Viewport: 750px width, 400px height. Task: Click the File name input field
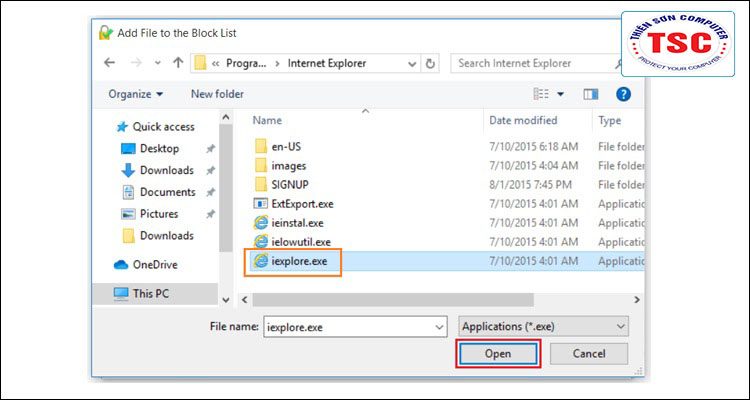tap(355, 327)
